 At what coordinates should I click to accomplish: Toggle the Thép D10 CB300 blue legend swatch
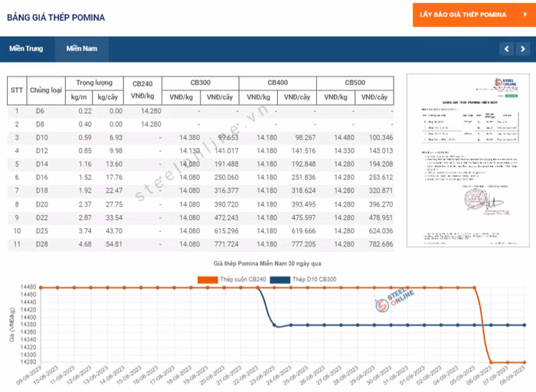[280, 279]
